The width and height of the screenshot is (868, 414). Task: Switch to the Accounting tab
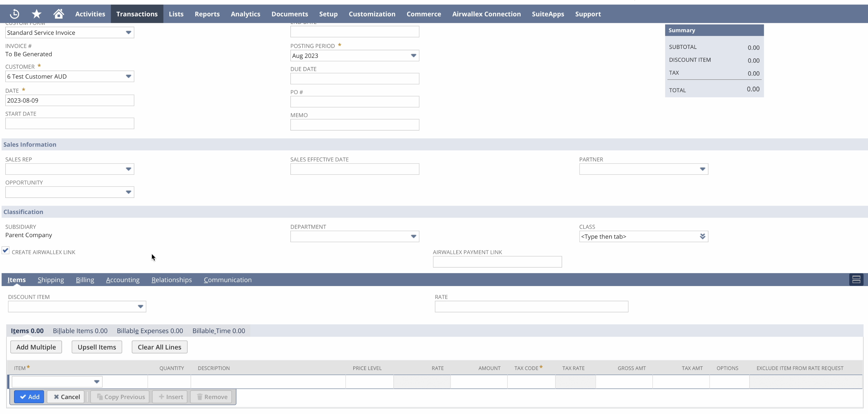point(122,279)
